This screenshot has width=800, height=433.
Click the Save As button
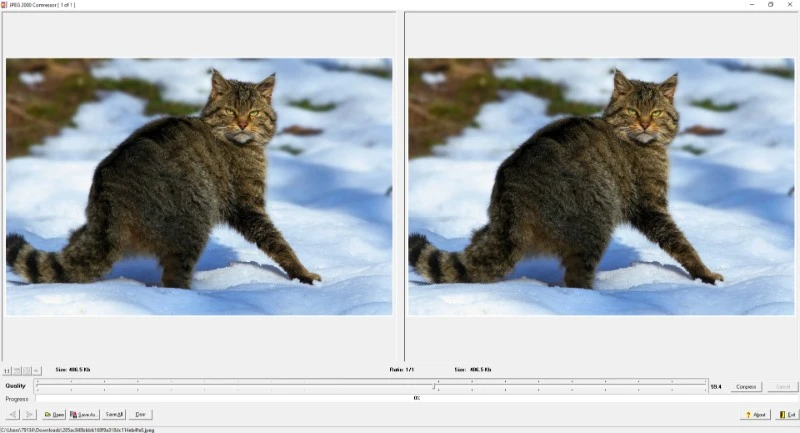click(84, 414)
